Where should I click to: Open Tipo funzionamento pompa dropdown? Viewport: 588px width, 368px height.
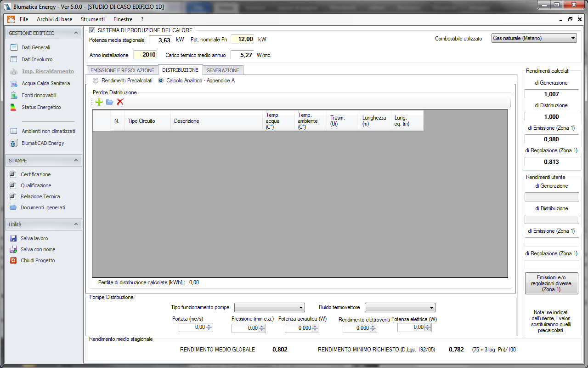(x=270, y=307)
